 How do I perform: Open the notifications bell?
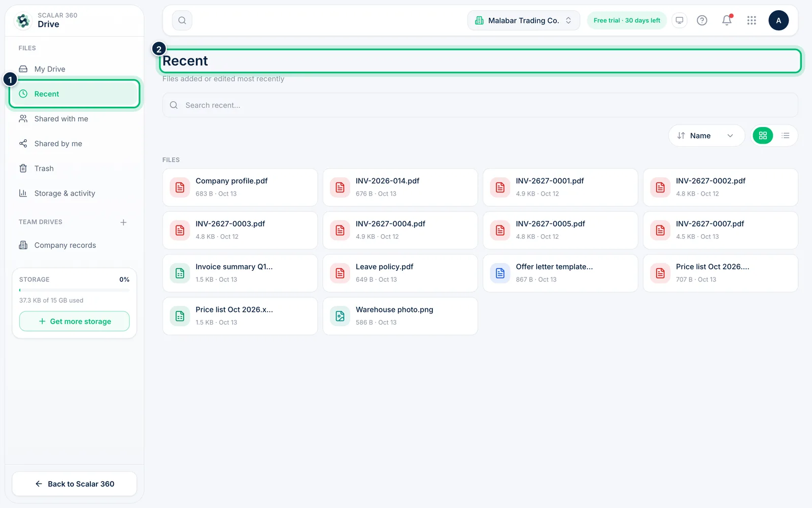727,20
